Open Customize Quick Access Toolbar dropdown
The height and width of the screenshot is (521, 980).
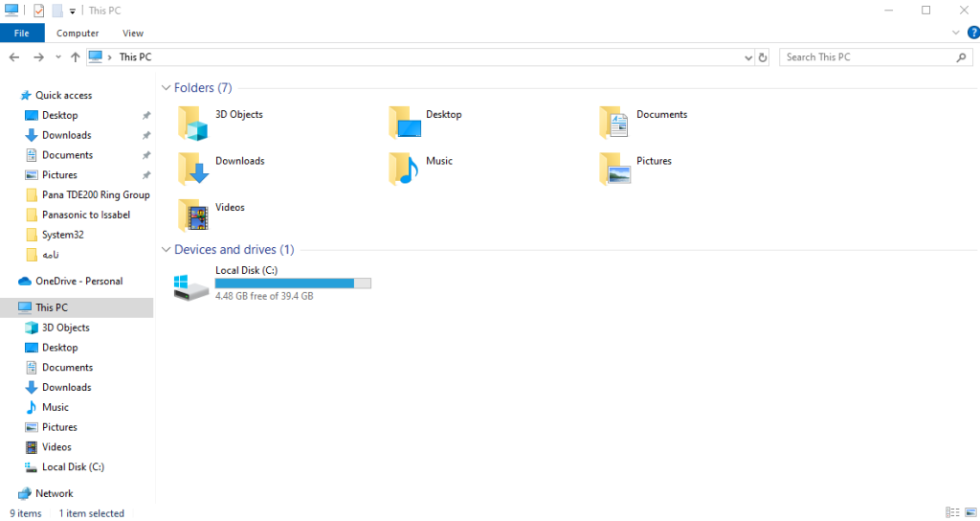(73, 11)
